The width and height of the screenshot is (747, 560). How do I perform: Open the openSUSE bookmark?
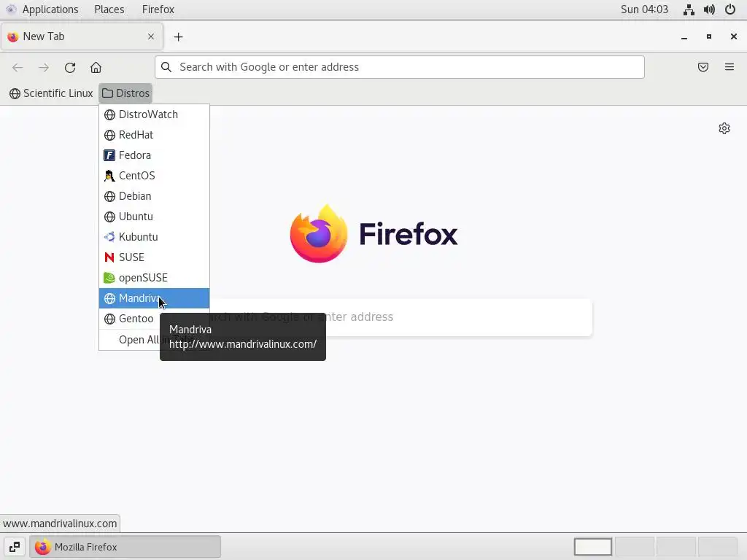(154, 278)
